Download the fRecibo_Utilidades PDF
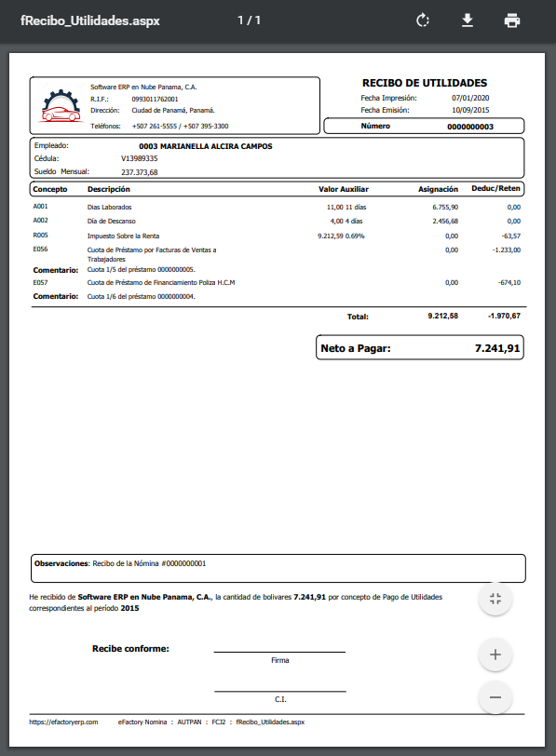The width and height of the screenshot is (556, 756). click(468, 20)
